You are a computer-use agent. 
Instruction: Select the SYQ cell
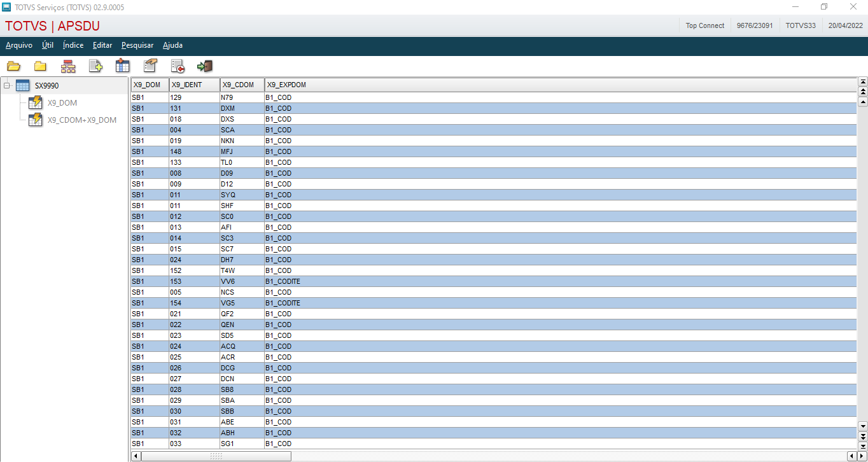(x=242, y=195)
